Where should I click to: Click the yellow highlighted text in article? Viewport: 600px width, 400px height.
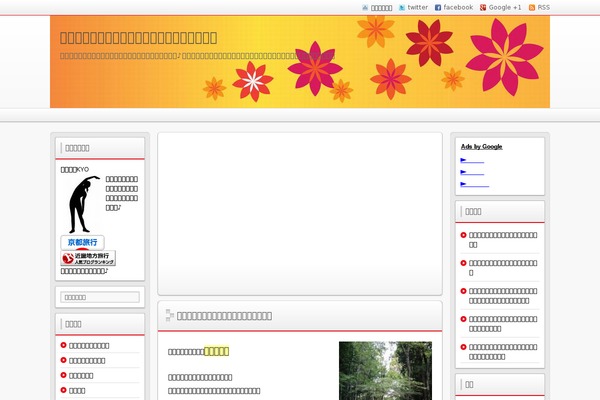coord(217,351)
